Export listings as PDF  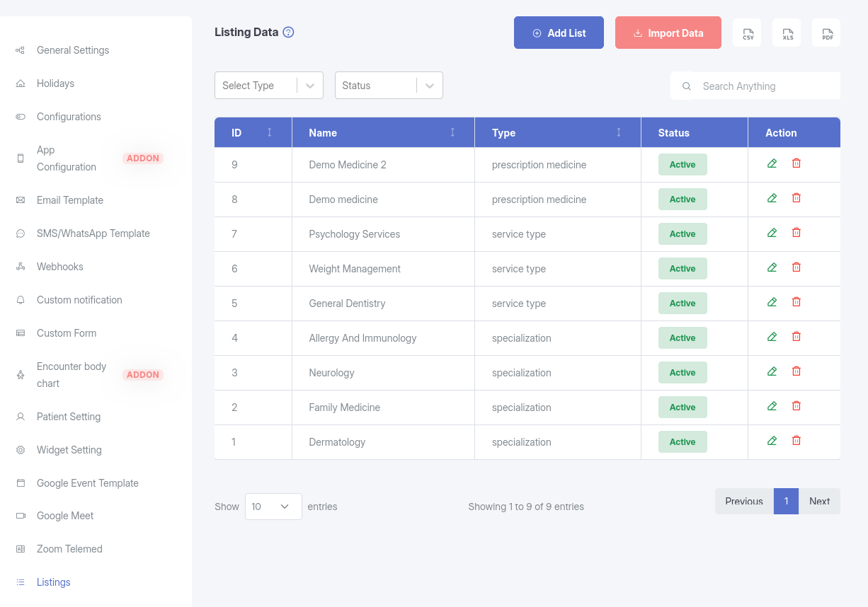(827, 33)
